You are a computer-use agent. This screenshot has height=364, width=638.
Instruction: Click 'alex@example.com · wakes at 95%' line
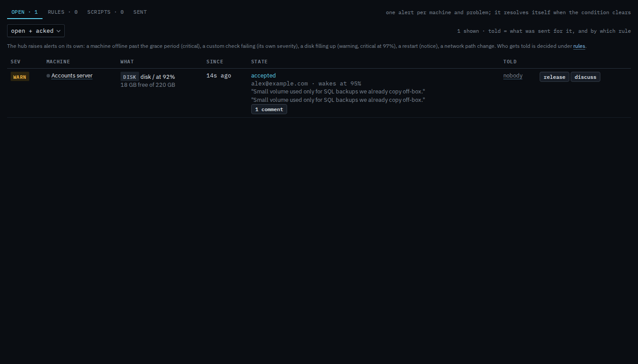[x=306, y=84]
